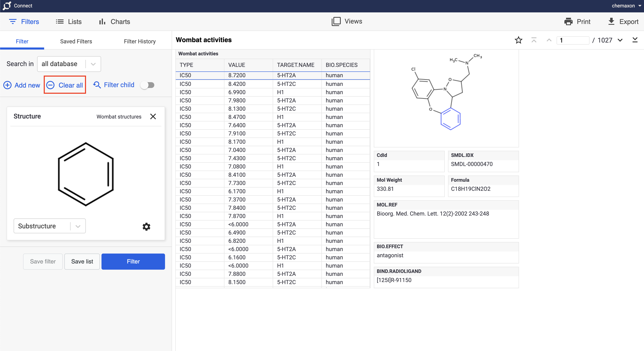Viewport: 644px width, 351px height.
Task: Click the star/bookmark icon for favorites
Action: (x=518, y=40)
